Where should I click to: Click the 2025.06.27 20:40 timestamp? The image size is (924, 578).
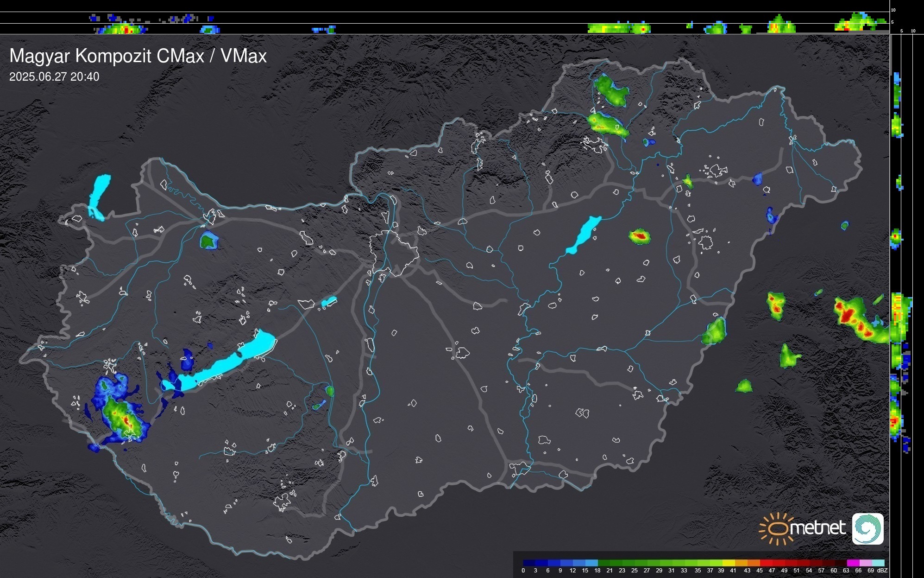54,77
